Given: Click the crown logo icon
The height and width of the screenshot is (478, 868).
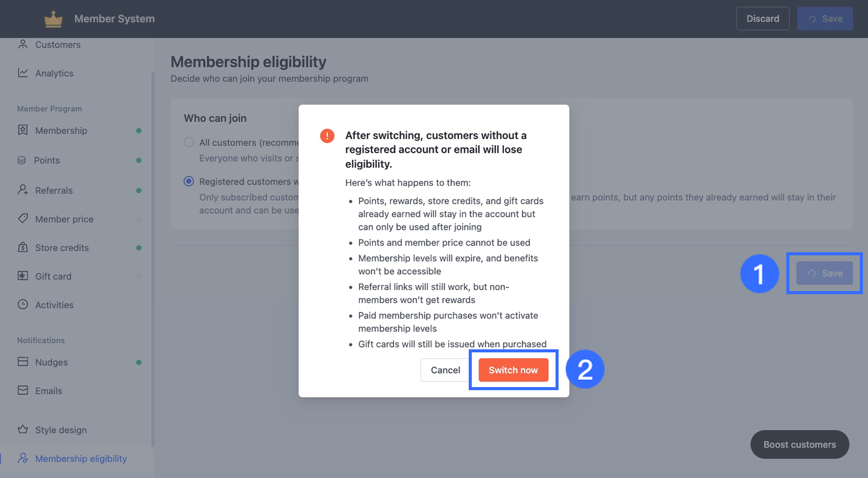Looking at the screenshot, I should point(53,19).
